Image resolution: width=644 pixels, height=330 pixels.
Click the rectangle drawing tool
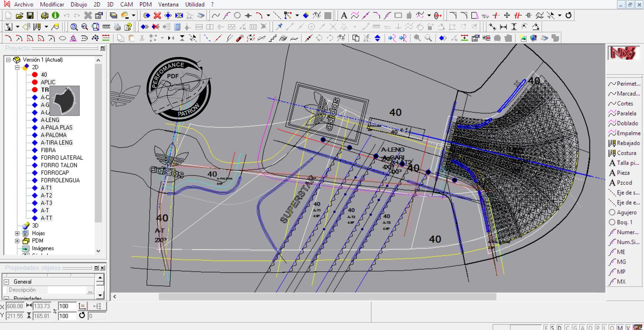tap(398, 15)
